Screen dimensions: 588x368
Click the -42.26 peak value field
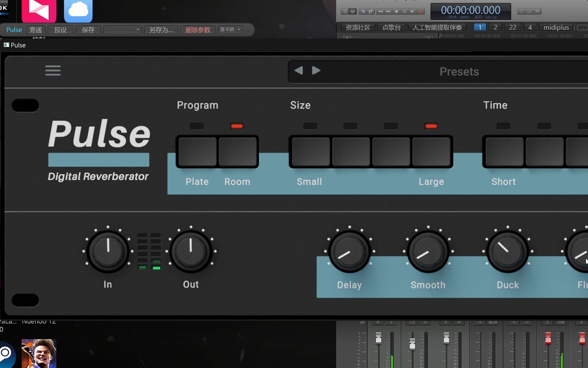coord(493,322)
